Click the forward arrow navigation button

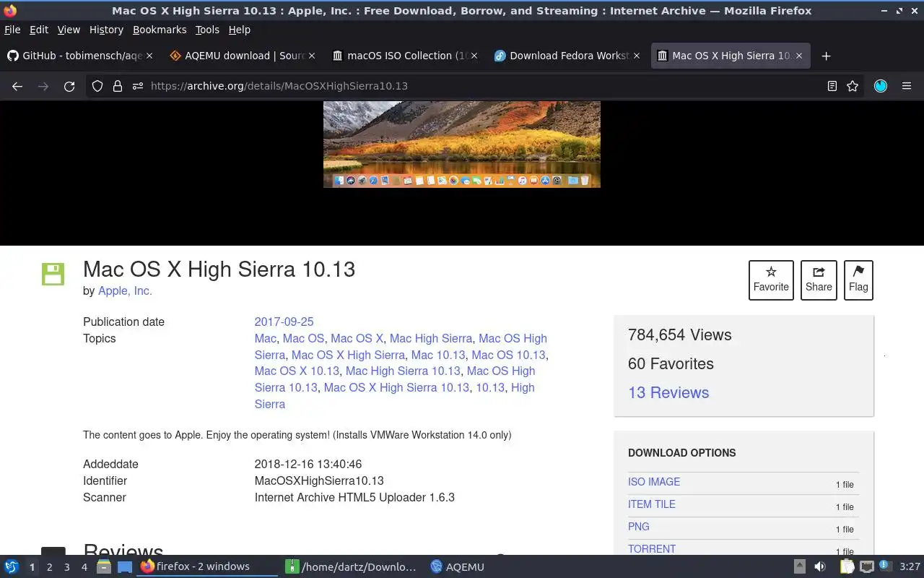(x=43, y=86)
